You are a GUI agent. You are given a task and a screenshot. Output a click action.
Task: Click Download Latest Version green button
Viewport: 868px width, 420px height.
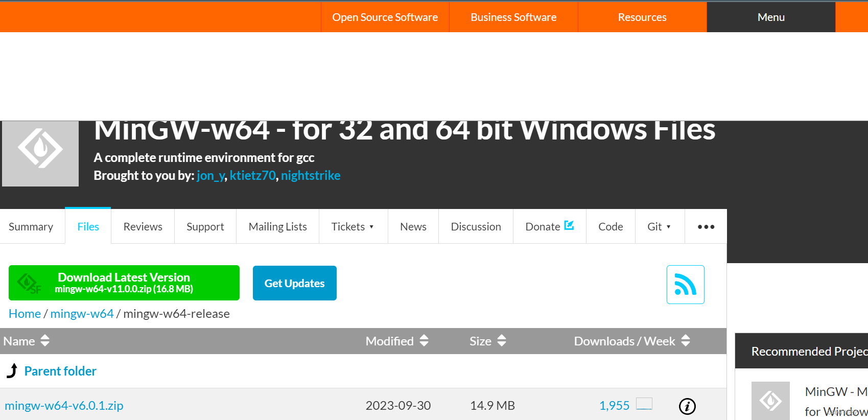124,283
